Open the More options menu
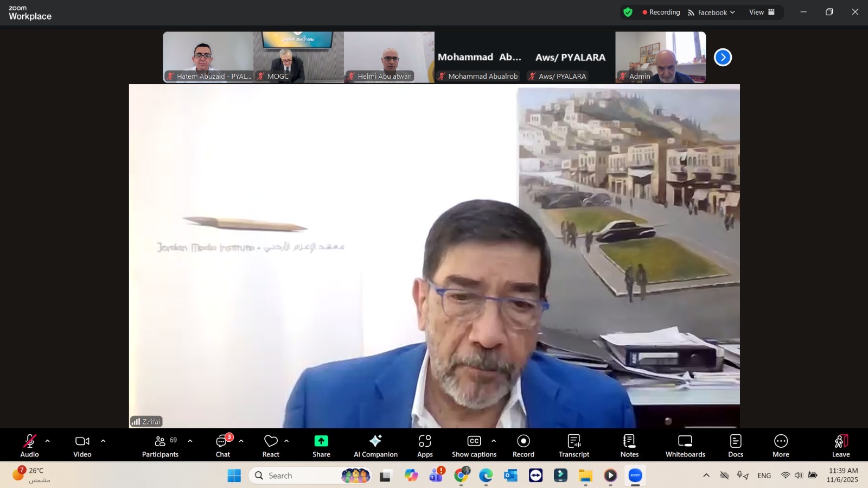This screenshot has height=488, width=868. [x=781, y=446]
